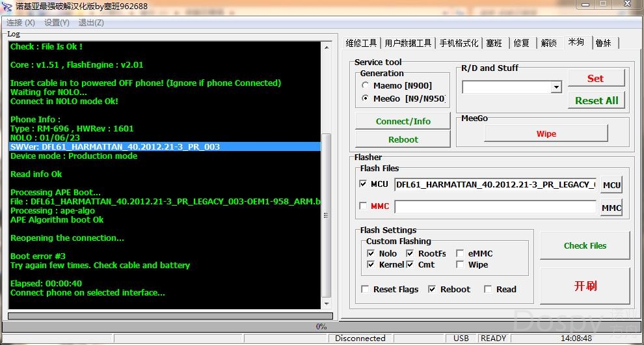This screenshot has width=644, height=345.
Task: Click the app icon in the title bar
Action: (7, 7)
